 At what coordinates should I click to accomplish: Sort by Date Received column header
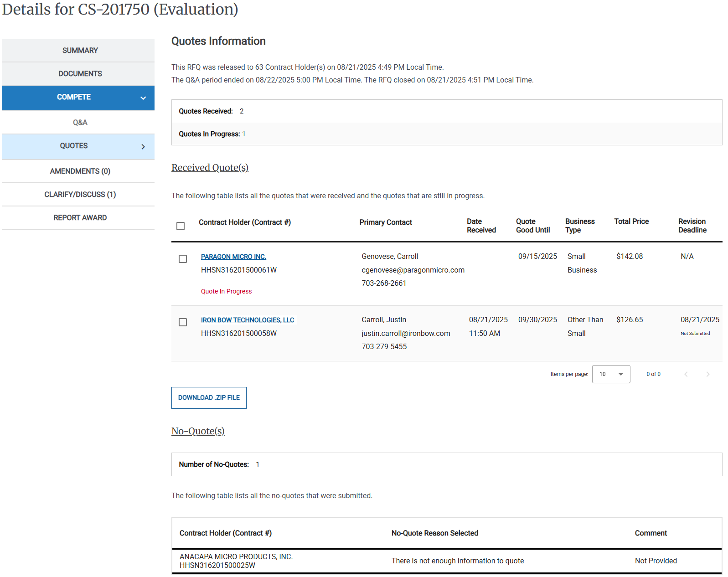[481, 226]
